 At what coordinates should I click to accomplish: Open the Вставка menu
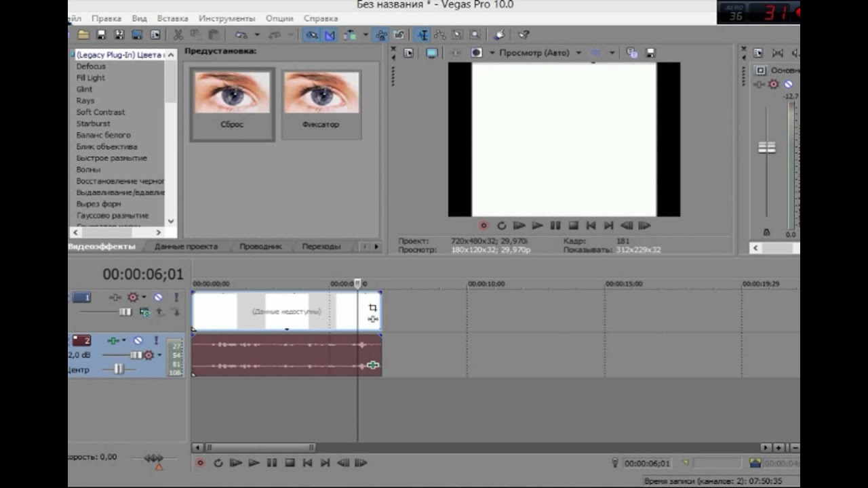pyautogui.click(x=172, y=18)
